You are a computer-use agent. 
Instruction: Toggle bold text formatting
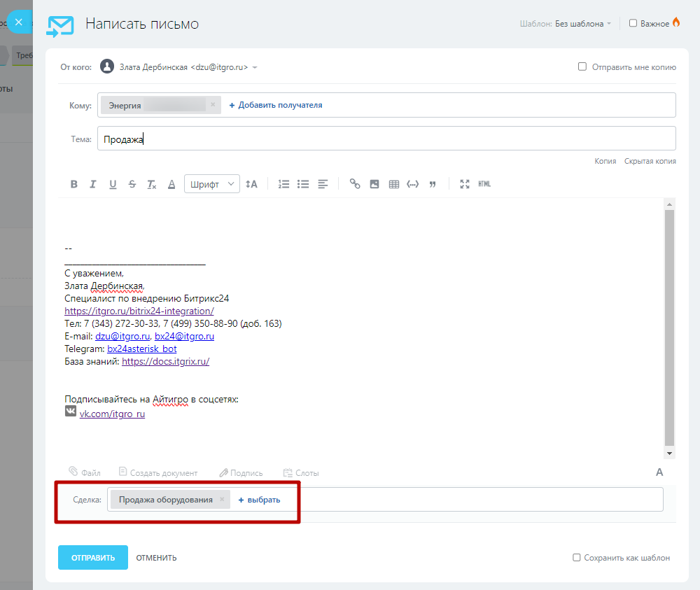tap(74, 184)
